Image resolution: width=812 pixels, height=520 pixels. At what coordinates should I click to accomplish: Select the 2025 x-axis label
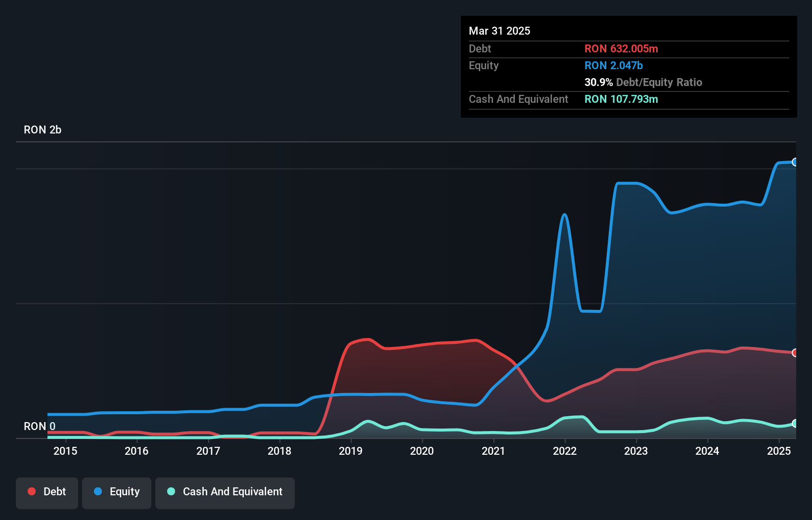click(x=779, y=451)
